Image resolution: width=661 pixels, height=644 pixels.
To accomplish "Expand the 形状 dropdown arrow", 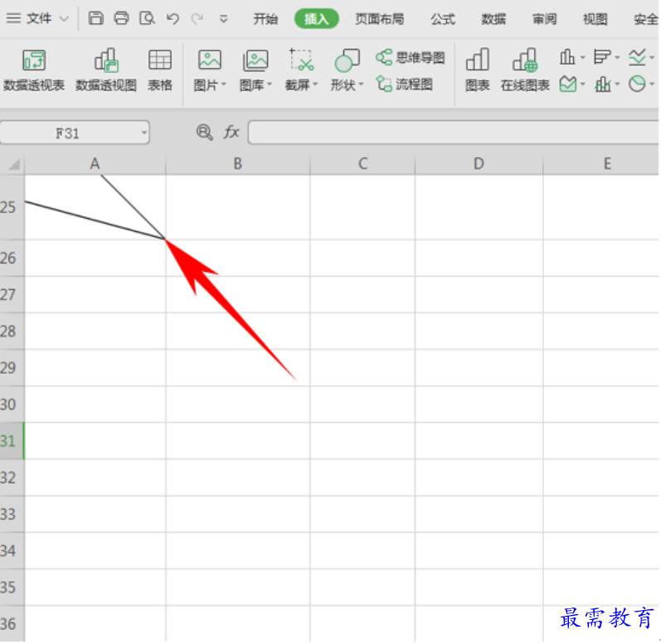I will [x=361, y=85].
